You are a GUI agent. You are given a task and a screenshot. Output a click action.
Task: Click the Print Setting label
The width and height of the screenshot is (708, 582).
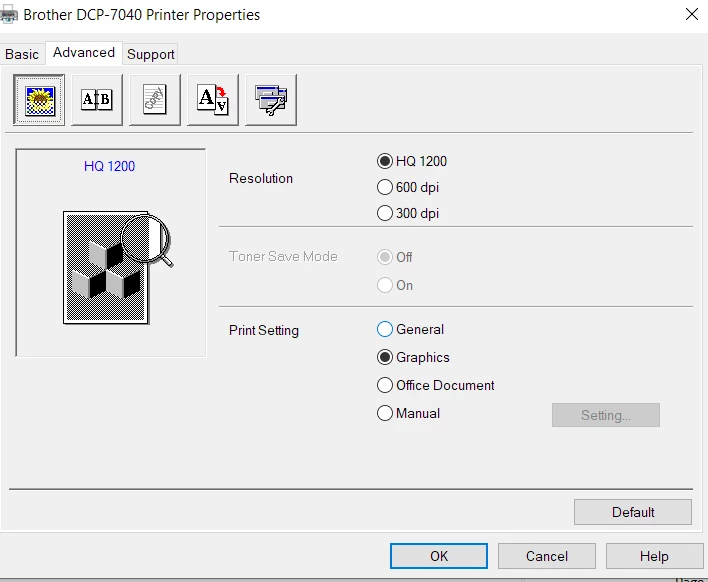point(264,331)
